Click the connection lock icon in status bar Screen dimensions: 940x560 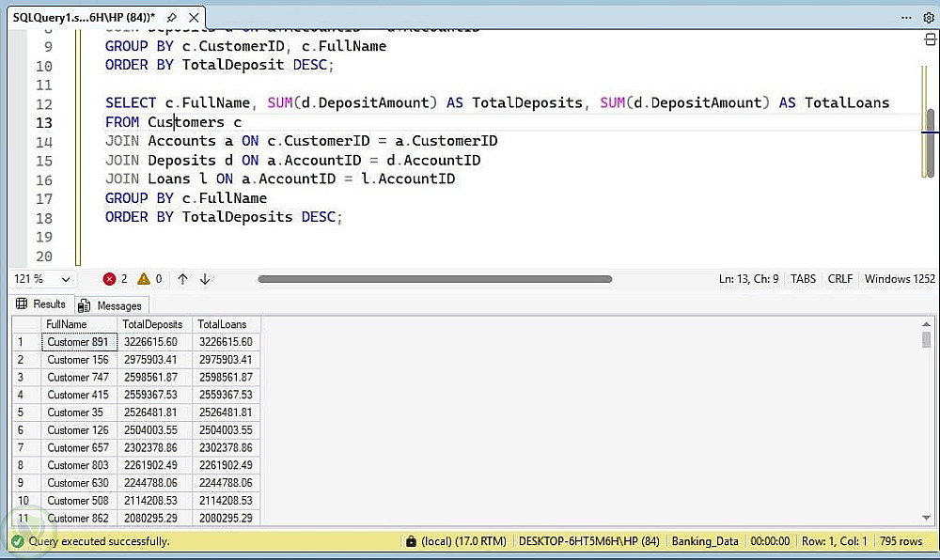[x=411, y=541]
